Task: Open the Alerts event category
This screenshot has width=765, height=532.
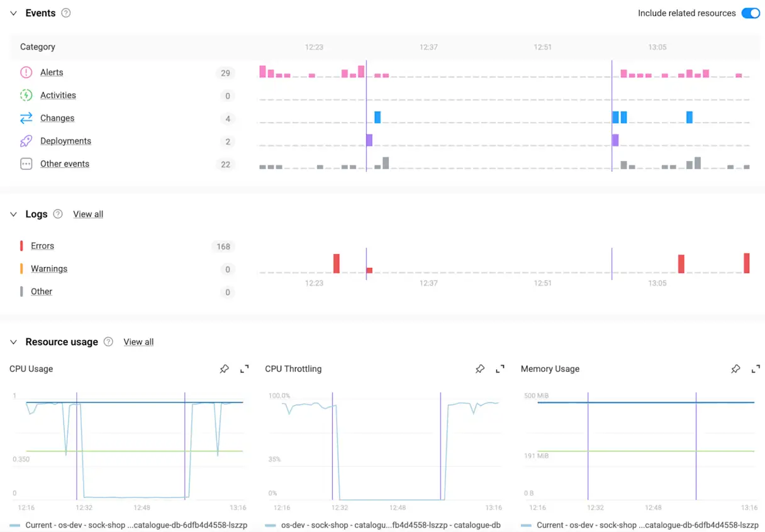Action: (x=52, y=72)
